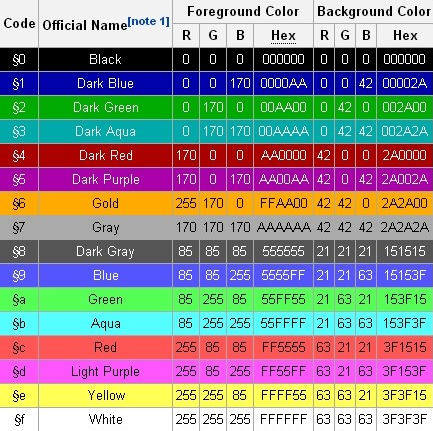Click the Light Purple name cell

pos(105,371)
